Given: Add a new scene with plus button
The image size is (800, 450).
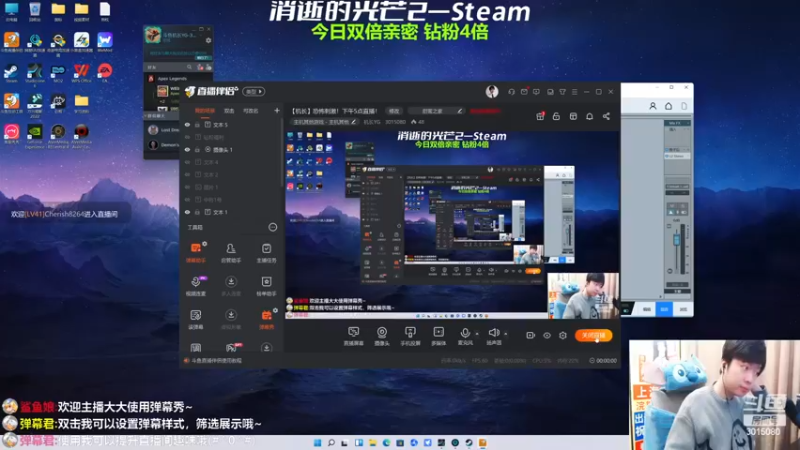Looking at the screenshot, I should tap(277, 110).
